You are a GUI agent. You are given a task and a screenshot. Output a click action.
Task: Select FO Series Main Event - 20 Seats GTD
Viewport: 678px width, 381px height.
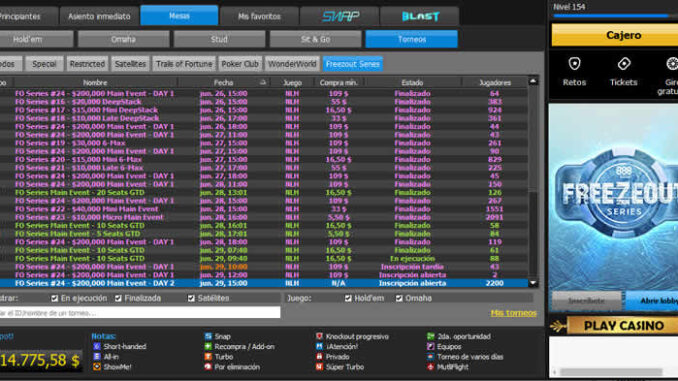tap(264, 192)
